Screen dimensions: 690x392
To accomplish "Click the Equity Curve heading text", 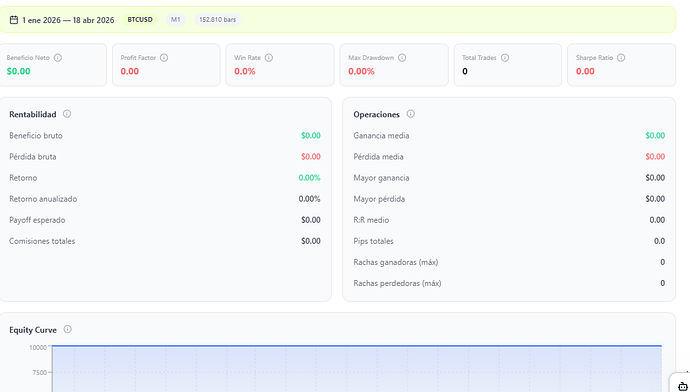I will 33,330.
